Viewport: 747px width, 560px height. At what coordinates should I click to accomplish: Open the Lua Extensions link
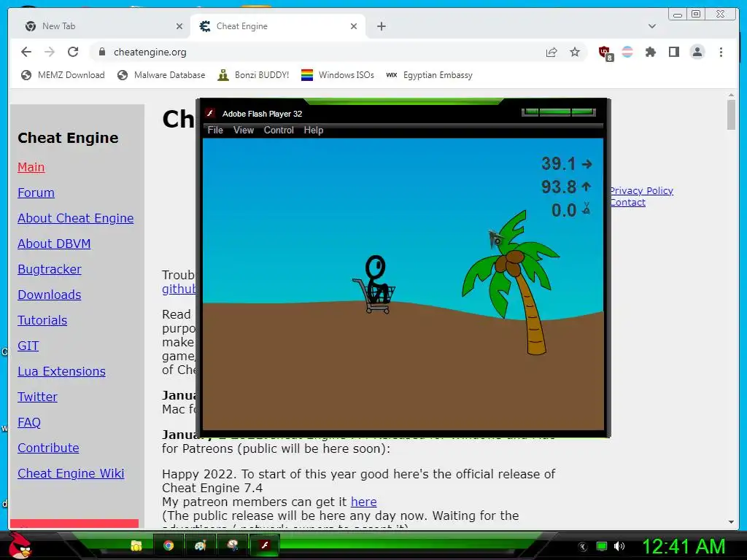tap(61, 371)
